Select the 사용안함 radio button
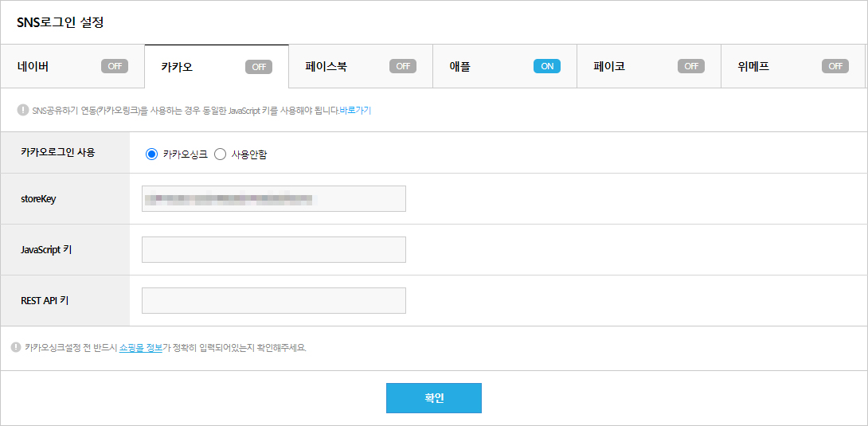Screen dimensions: 868x426 [x=221, y=154]
